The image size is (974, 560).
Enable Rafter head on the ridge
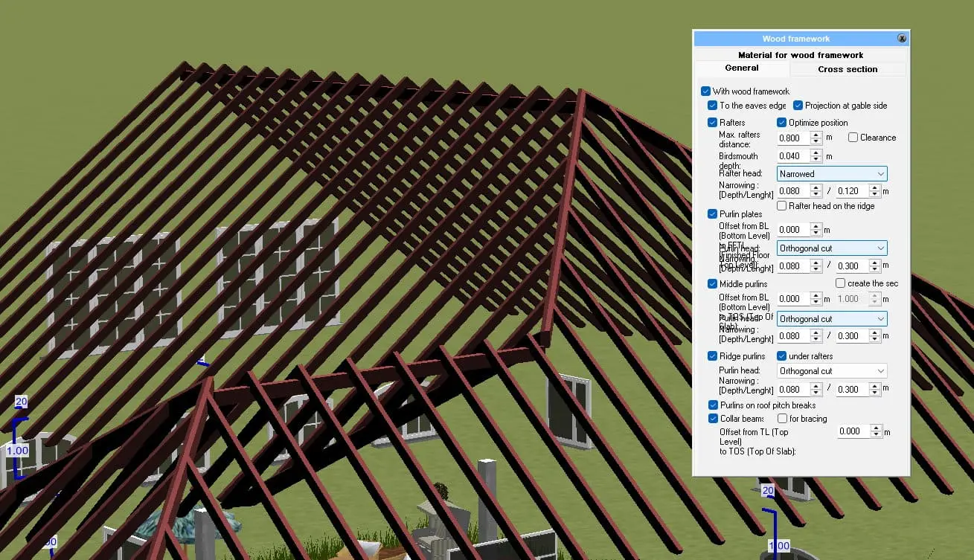point(781,206)
